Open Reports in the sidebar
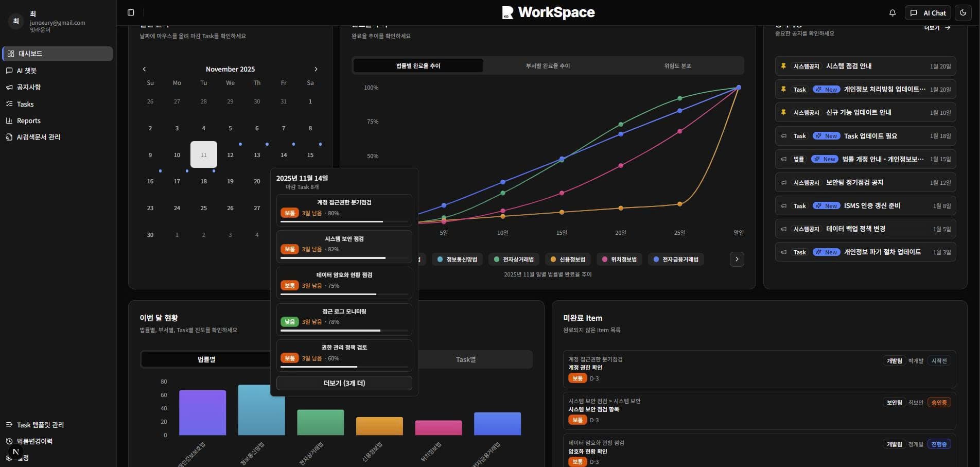Viewport: 980px width, 467px height. tap(28, 120)
